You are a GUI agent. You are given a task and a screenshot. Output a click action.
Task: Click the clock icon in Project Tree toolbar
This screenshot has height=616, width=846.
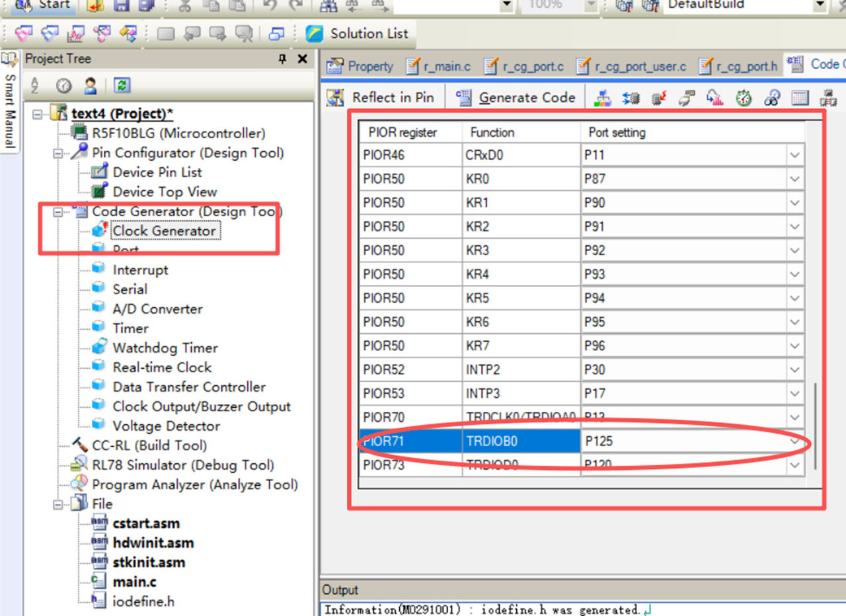tap(63, 85)
